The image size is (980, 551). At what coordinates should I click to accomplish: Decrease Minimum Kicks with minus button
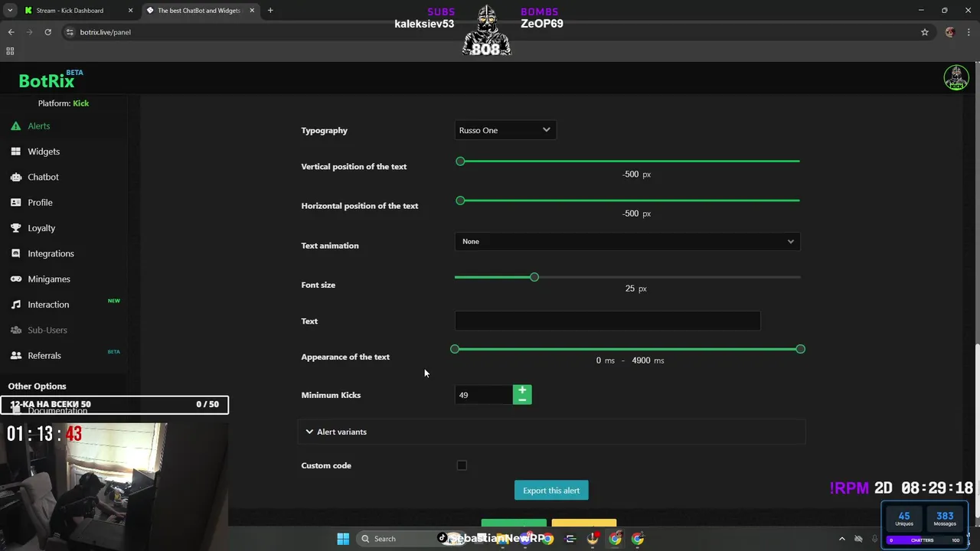(522, 399)
